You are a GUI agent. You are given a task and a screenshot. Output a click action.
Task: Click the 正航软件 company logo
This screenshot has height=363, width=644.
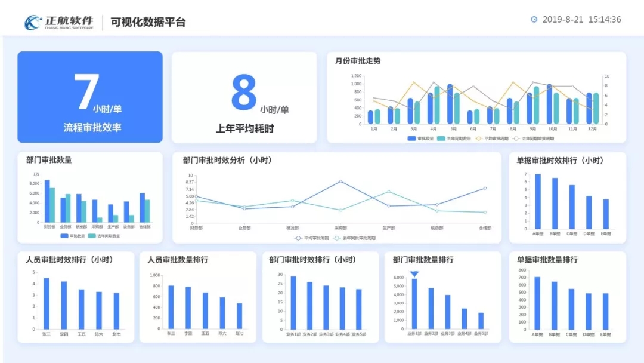click(x=59, y=22)
